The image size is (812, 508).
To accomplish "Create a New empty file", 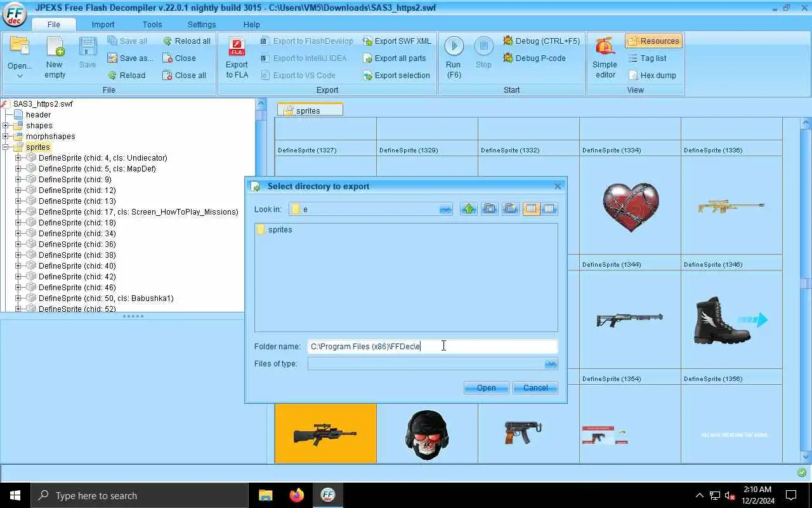I will coord(55,58).
